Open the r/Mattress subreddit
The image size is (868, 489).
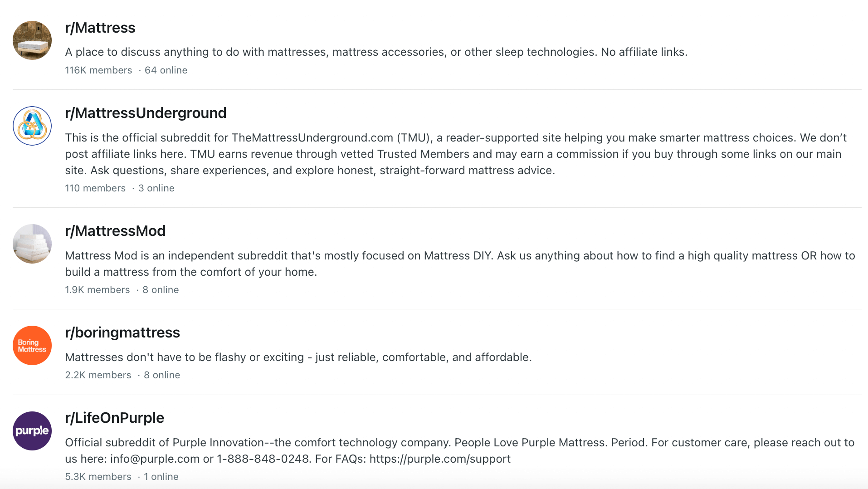click(x=100, y=28)
